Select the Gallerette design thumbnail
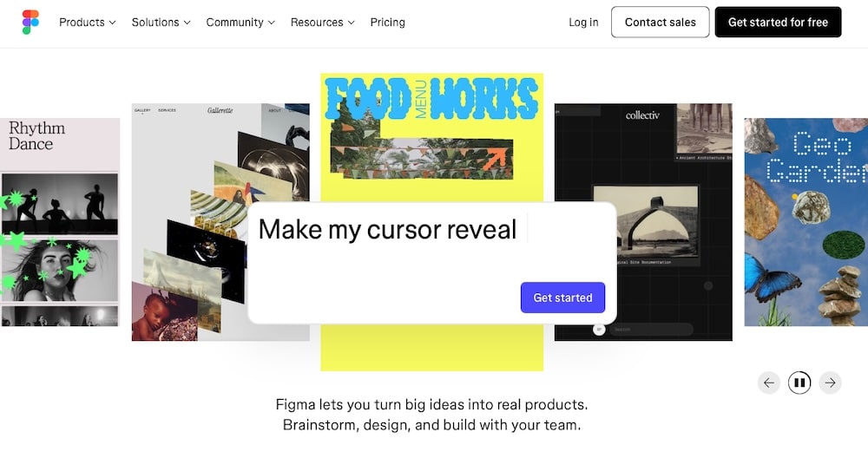The image size is (868, 458). click(x=220, y=222)
